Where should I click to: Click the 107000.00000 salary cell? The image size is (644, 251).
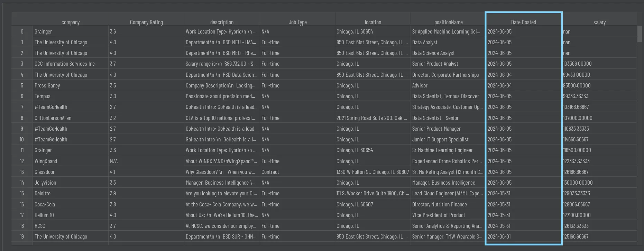578,118
